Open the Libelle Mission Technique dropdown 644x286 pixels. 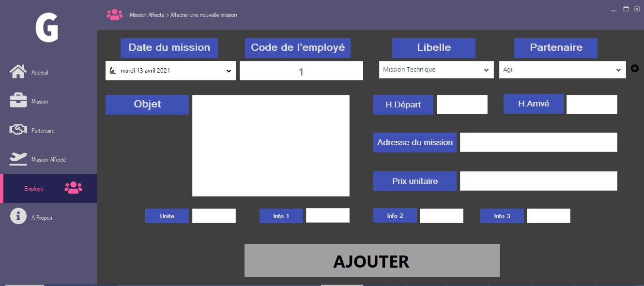436,70
